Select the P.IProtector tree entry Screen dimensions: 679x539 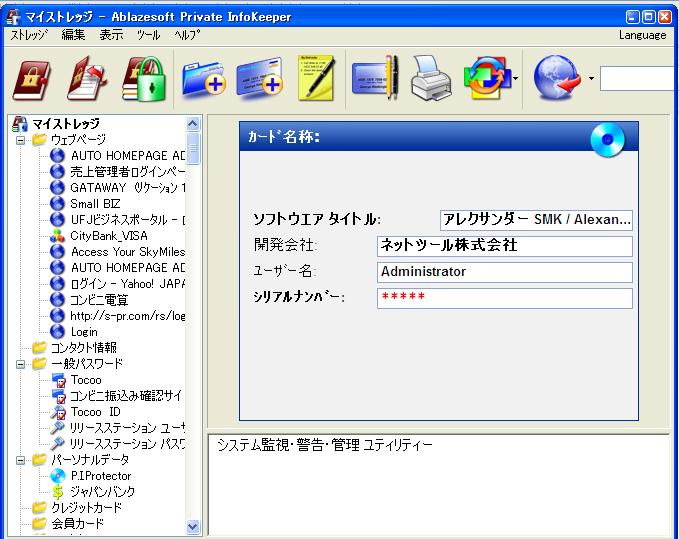[100, 476]
